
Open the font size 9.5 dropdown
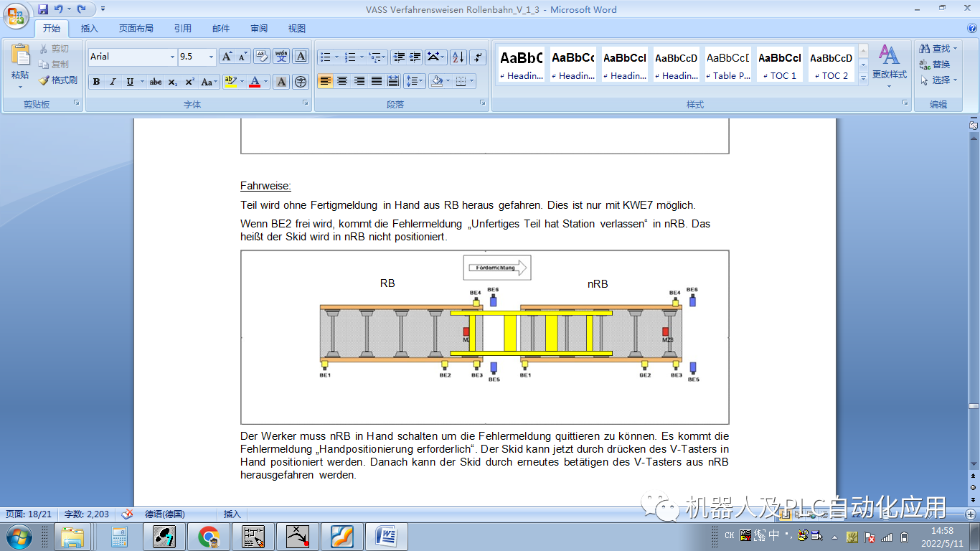211,57
